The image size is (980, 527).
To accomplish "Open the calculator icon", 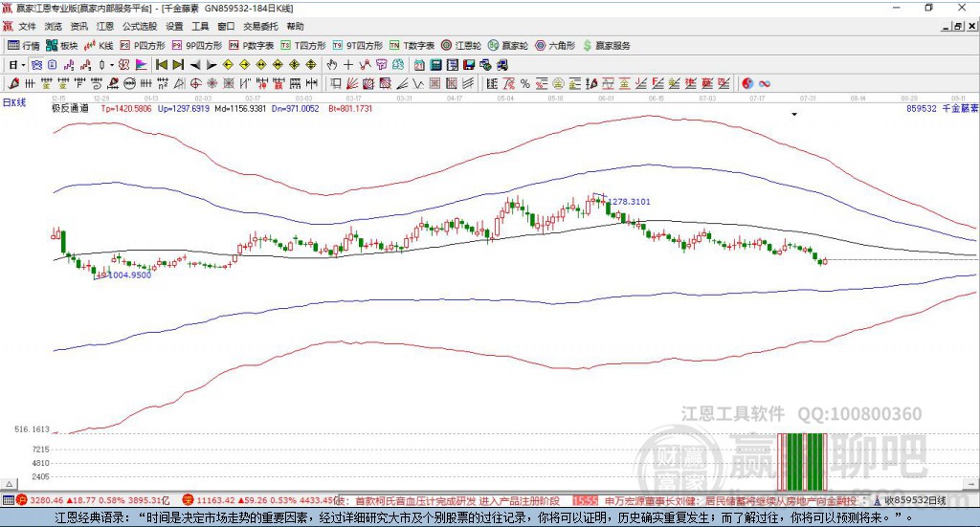I will [435, 65].
